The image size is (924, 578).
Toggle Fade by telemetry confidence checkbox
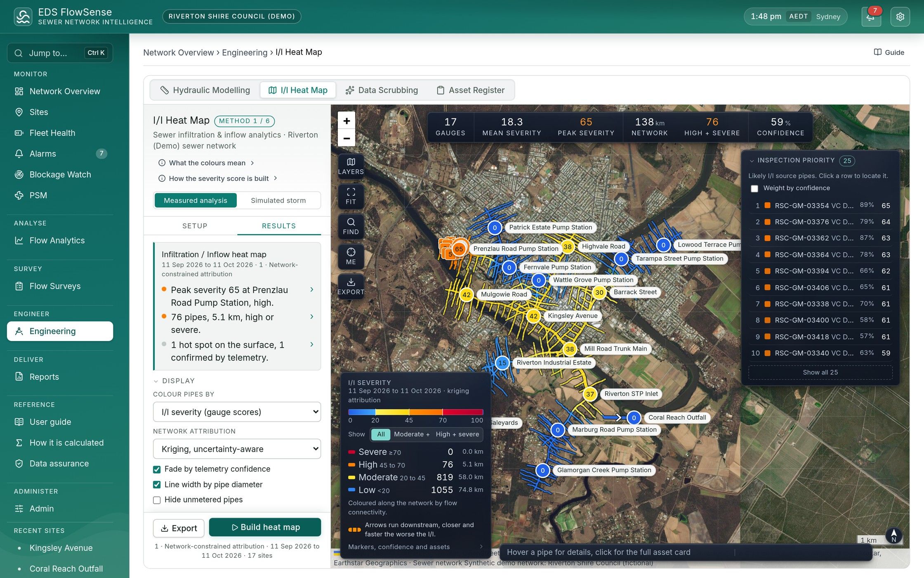click(x=157, y=469)
